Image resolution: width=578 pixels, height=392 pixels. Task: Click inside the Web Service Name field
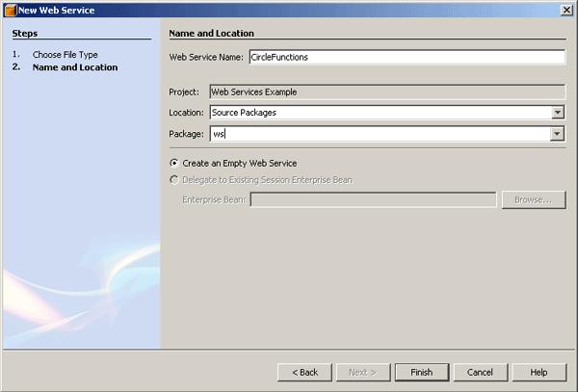click(x=407, y=57)
